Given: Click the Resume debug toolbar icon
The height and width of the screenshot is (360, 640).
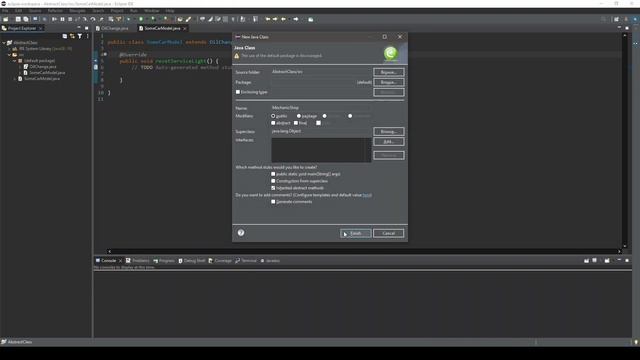Looking at the screenshot, I should click(54, 19).
